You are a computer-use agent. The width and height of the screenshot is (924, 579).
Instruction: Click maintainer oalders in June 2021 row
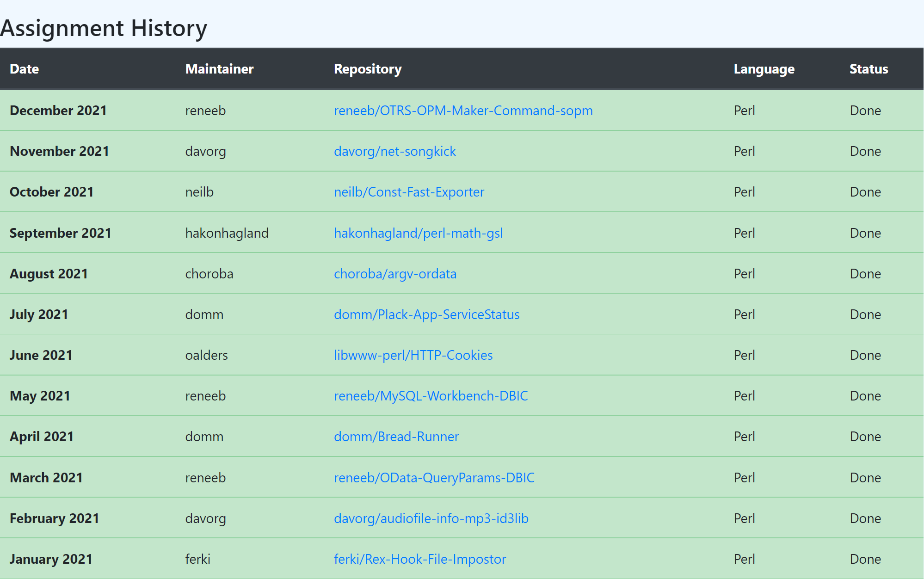206,355
